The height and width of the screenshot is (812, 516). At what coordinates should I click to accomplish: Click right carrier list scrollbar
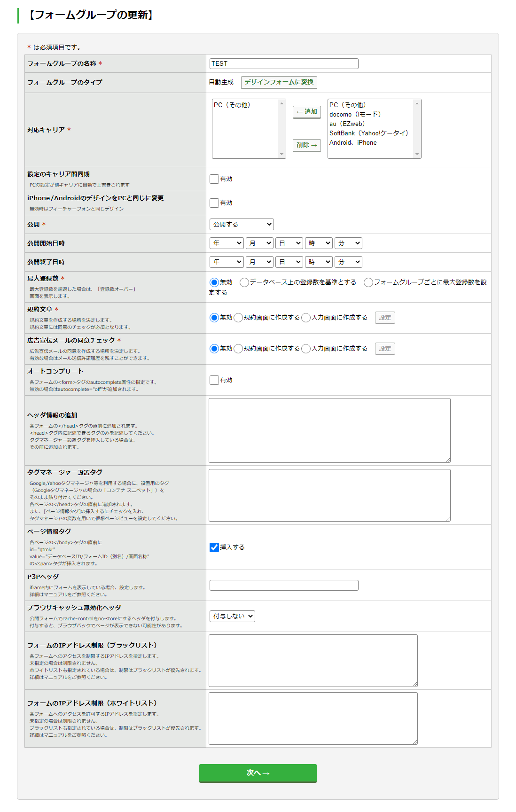pyautogui.click(x=417, y=129)
